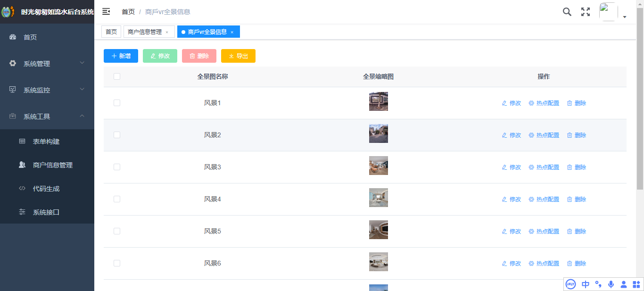Open the avatar dropdown arrow
Screen dimensions: 644x291
[x=625, y=17]
